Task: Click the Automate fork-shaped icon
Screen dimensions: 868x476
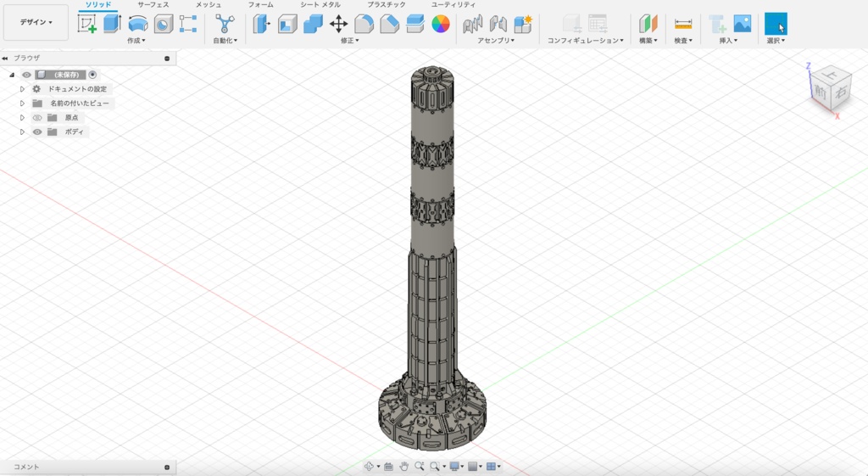Action: 225,24
